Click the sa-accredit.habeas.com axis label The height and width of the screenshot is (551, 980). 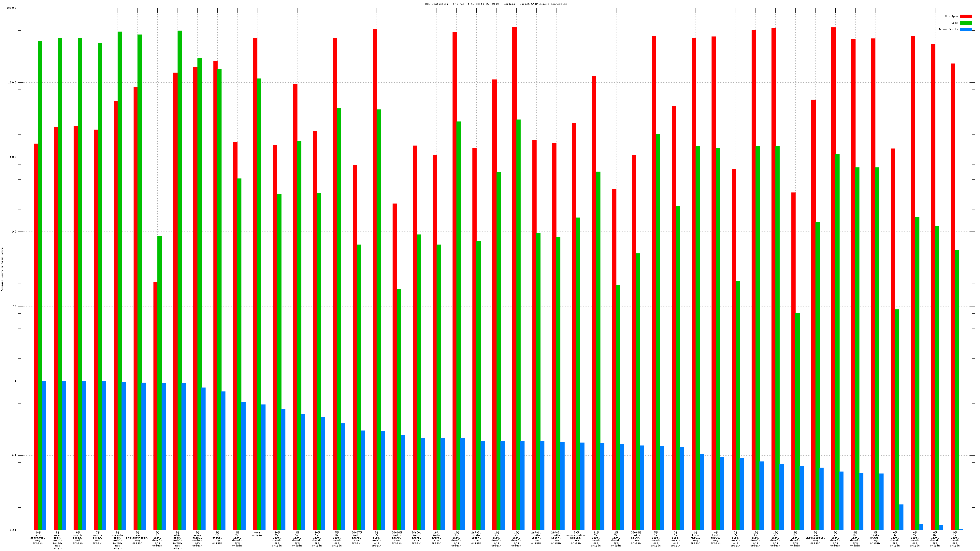576,538
